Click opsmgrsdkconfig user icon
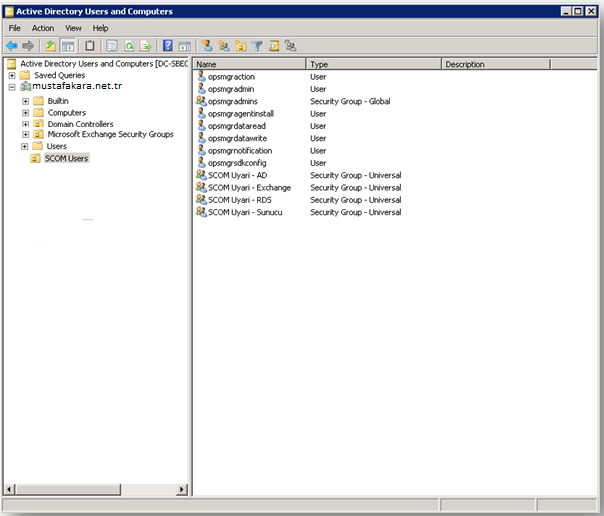This screenshot has height=516, width=604. 201,163
